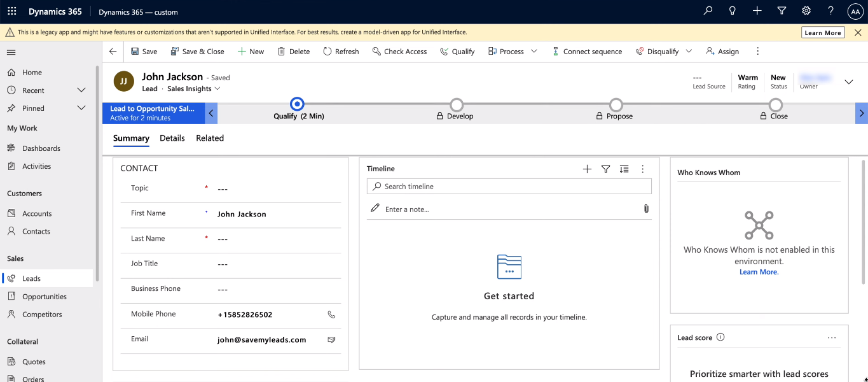Switch to the Summary tab
Screen dimensions: 868x382
coord(131,138)
